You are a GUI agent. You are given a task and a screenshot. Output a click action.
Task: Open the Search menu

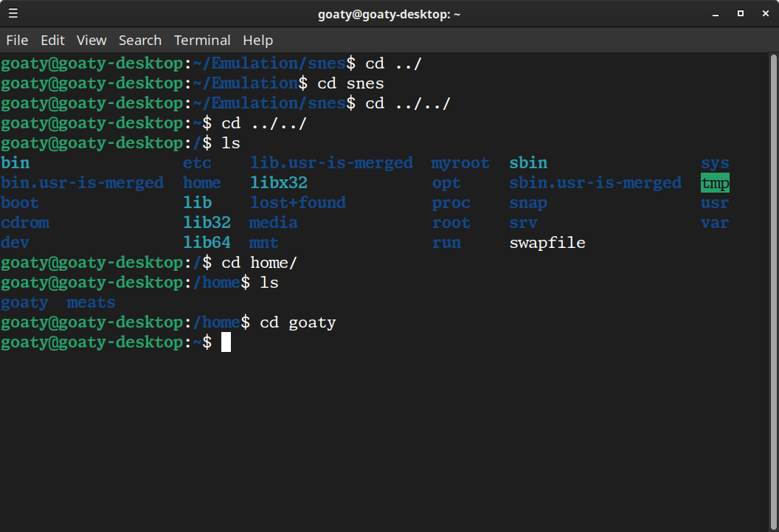tap(140, 41)
